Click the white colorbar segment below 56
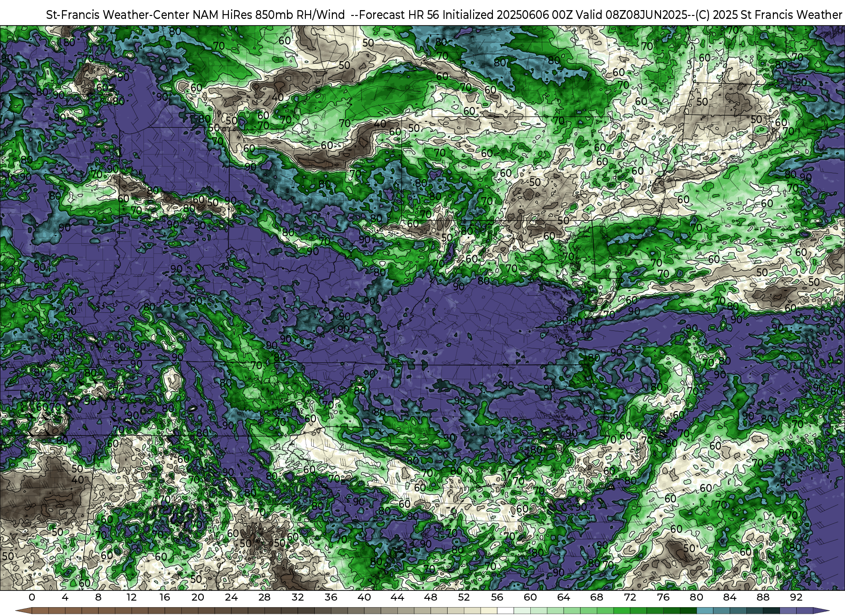The width and height of the screenshot is (845, 616). click(505, 611)
